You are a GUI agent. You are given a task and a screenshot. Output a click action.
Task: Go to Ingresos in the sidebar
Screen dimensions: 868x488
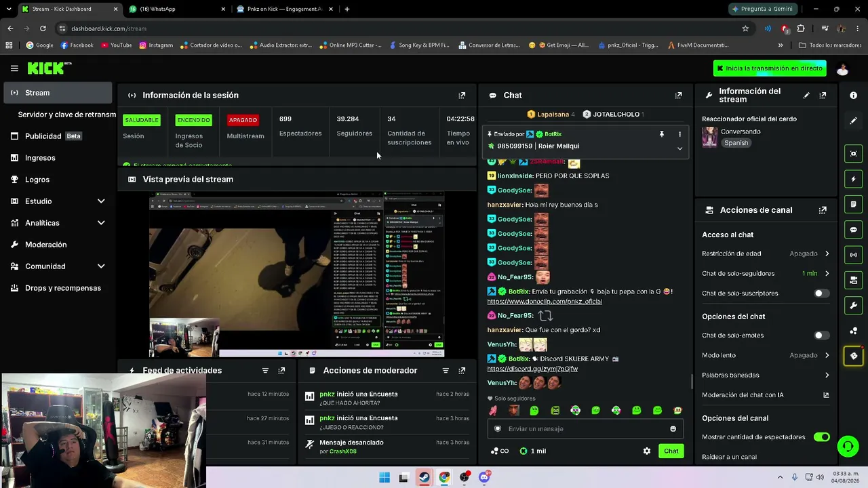[x=58, y=158]
